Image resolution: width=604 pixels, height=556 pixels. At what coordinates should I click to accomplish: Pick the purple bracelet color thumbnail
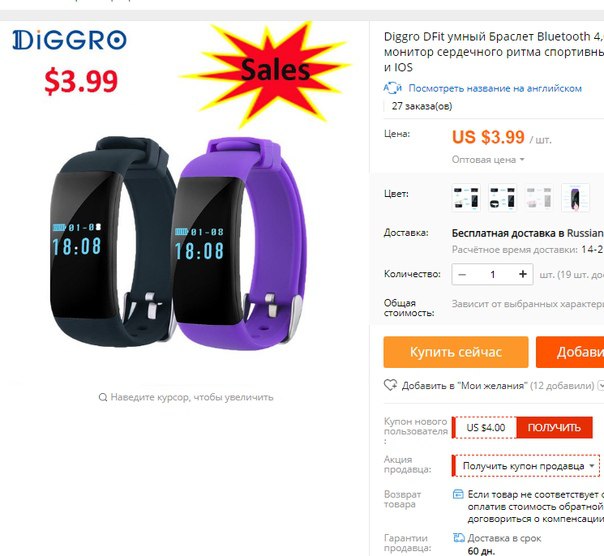tap(575, 198)
